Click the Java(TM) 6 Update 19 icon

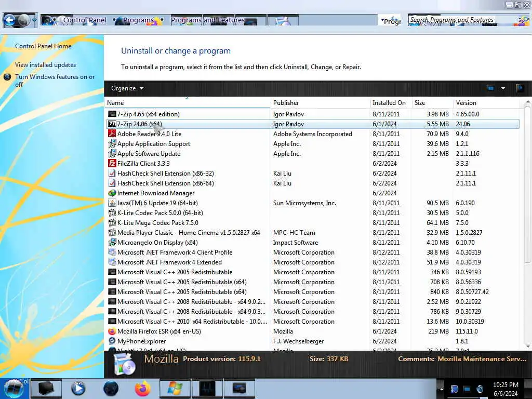(x=112, y=203)
